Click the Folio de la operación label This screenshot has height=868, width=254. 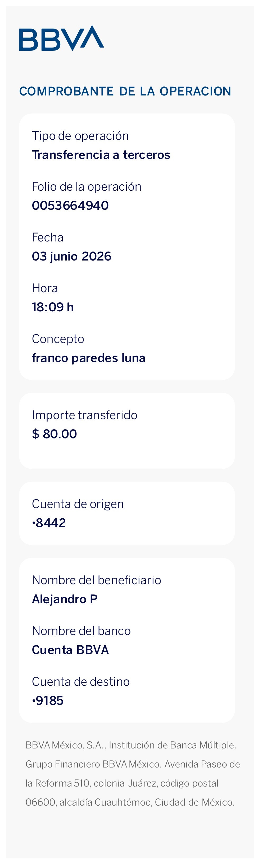tap(87, 187)
